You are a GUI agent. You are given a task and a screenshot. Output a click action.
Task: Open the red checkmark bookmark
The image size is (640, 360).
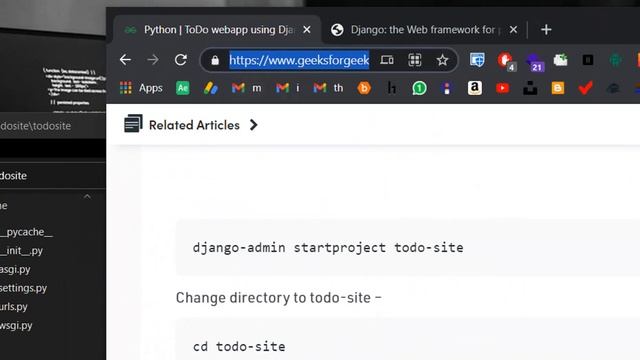(585, 88)
